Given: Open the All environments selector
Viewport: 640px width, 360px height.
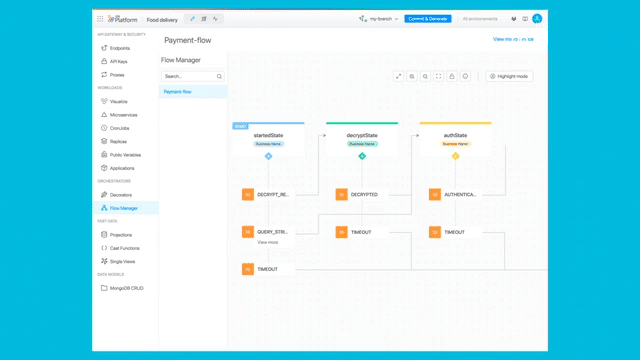Looking at the screenshot, I should (480, 19).
